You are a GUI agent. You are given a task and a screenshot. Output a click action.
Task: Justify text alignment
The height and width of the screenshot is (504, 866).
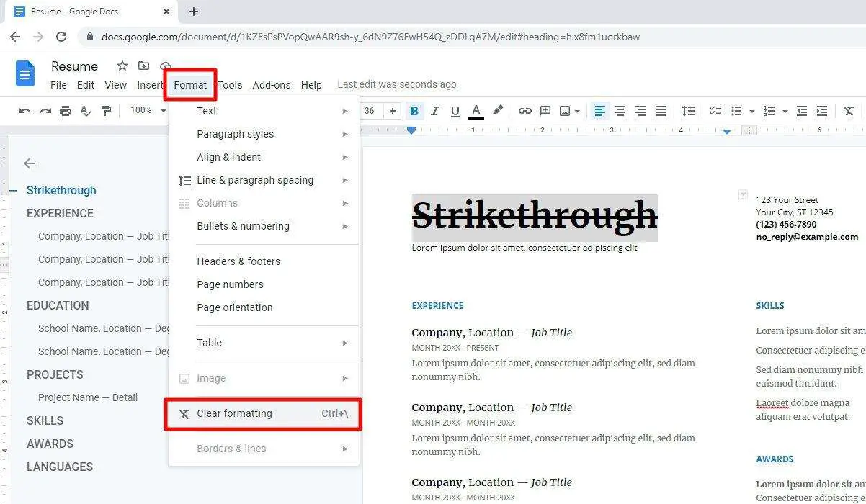pos(660,111)
